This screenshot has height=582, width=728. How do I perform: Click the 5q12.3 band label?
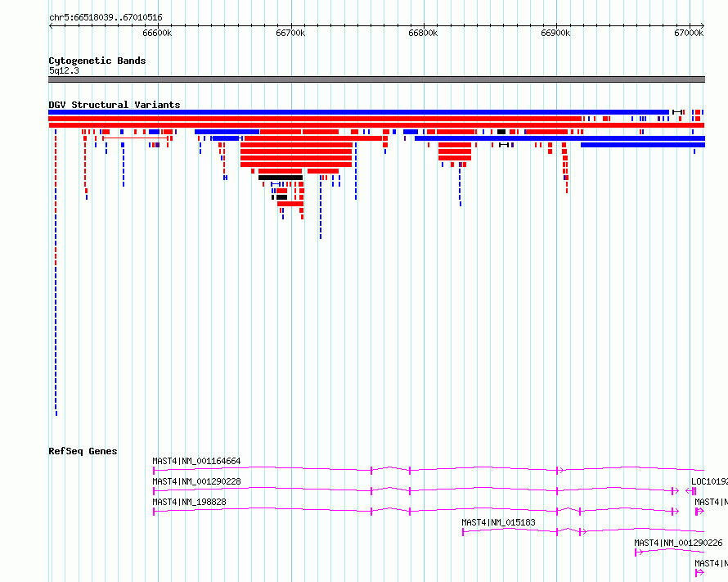click(x=64, y=70)
